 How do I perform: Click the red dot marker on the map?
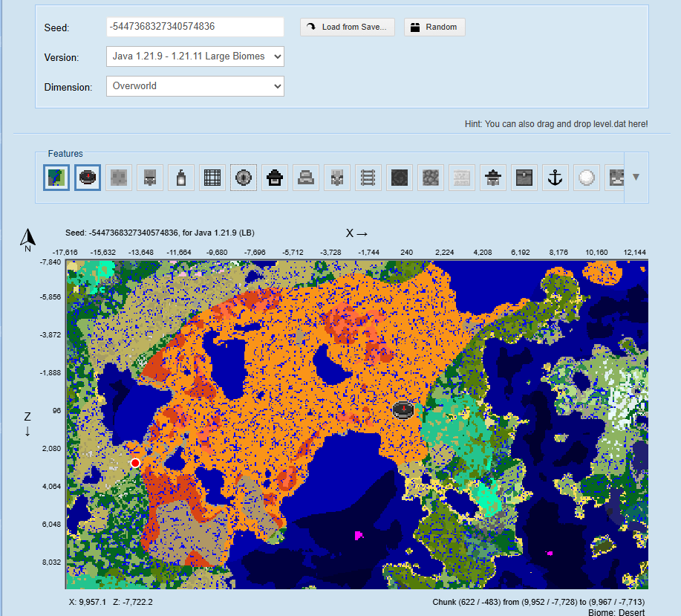click(135, 463)
